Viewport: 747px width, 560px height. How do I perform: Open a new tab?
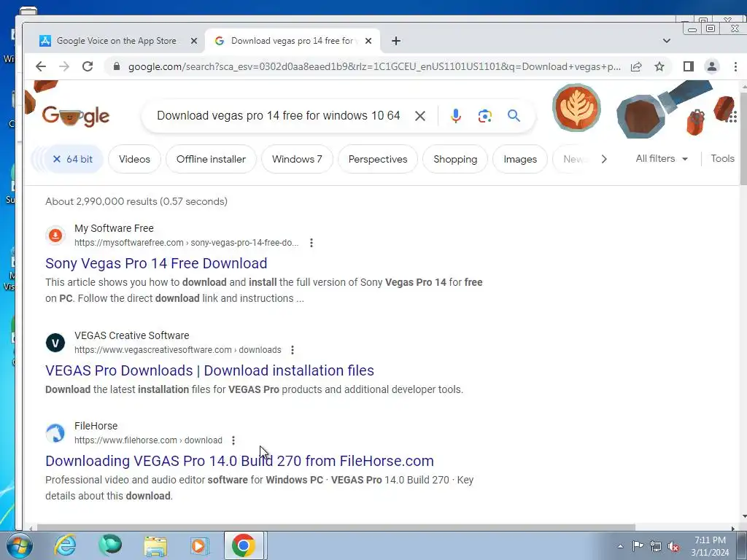coord(396,41)
